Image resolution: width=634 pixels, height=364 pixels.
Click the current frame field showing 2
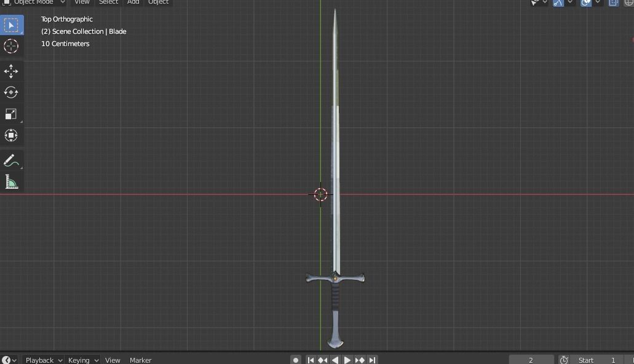[x=531, y=360]
